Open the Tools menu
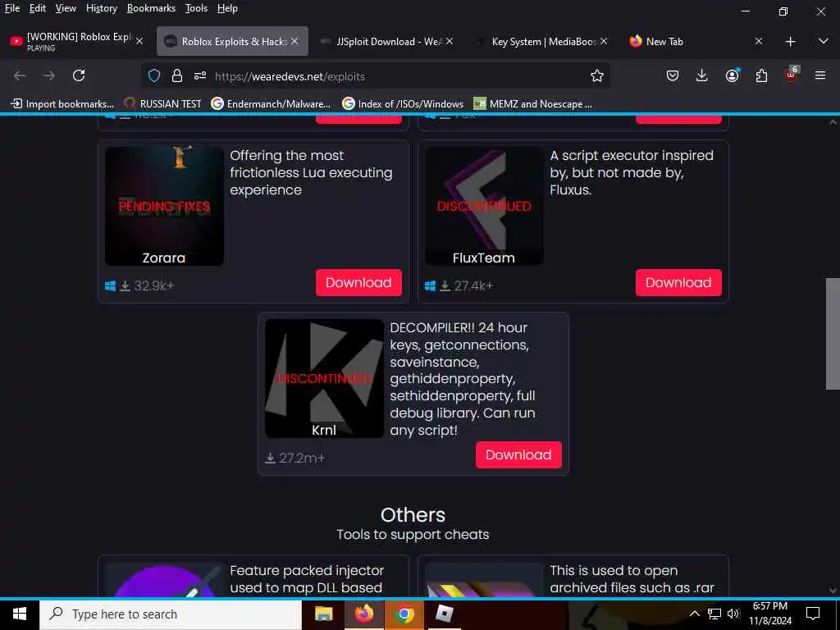This screenshot has height=630, width=840. (196, 8)
